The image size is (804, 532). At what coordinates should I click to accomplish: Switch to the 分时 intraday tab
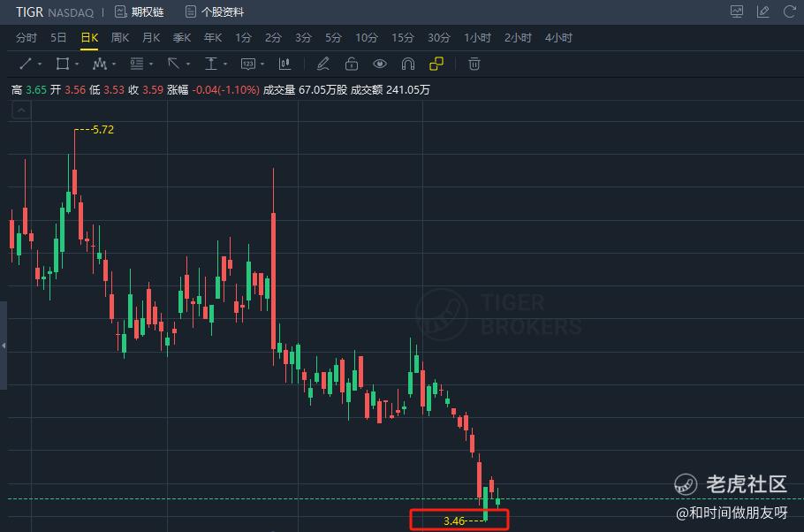click(x=27, y=37)
